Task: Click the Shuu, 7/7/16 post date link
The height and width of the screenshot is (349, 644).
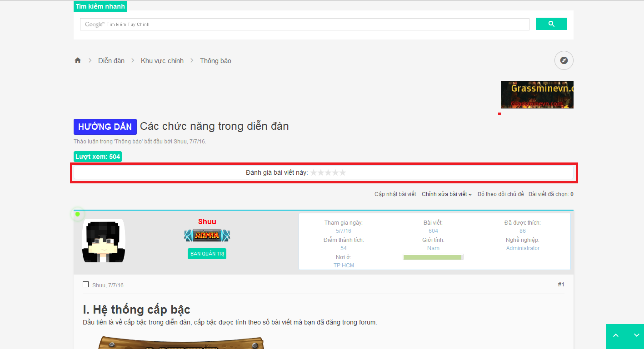Action: click(x=108, y=285)
